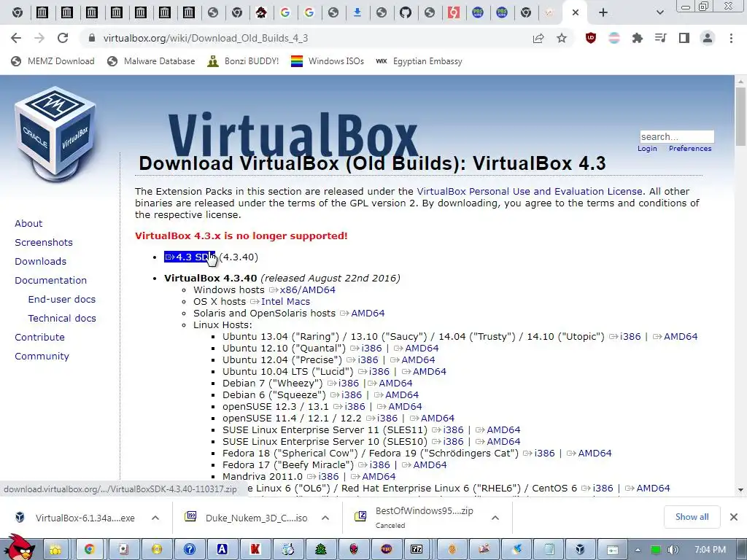Open the Duke_Nukem_3D iso download item

tap(247, 518)
